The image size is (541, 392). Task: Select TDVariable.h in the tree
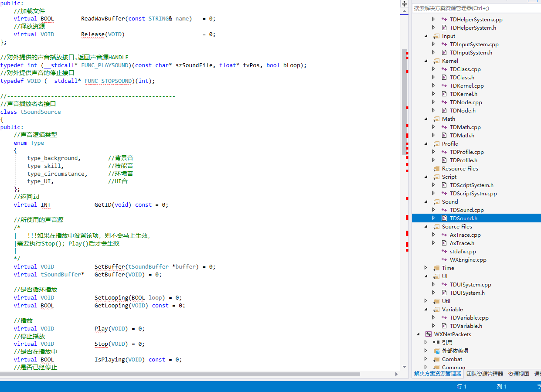tap(466, 326)
